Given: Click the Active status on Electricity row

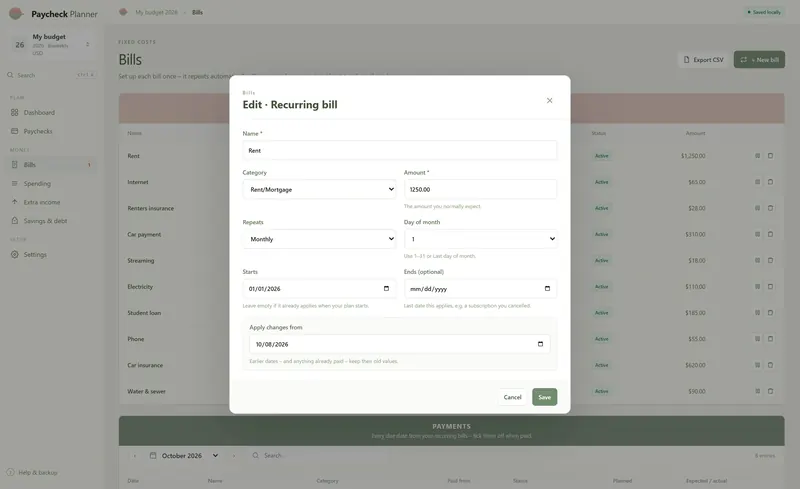Looking at the screenshot, I should [602, 286].
